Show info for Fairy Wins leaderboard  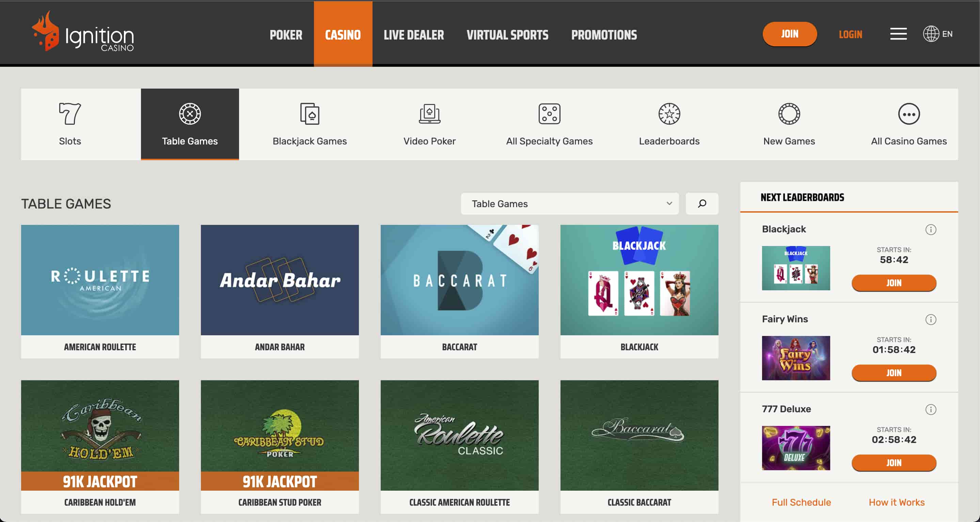pyautogui.click(x=931, y=320)
